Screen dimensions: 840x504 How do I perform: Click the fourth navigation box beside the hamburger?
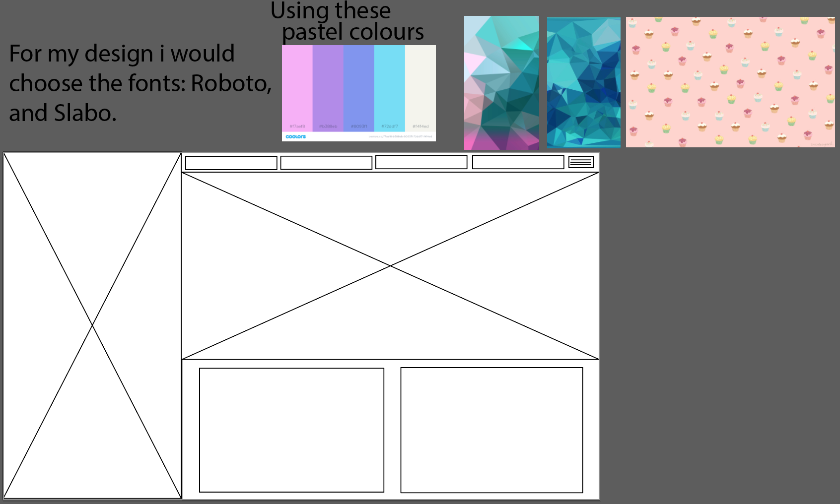(518, 162)
